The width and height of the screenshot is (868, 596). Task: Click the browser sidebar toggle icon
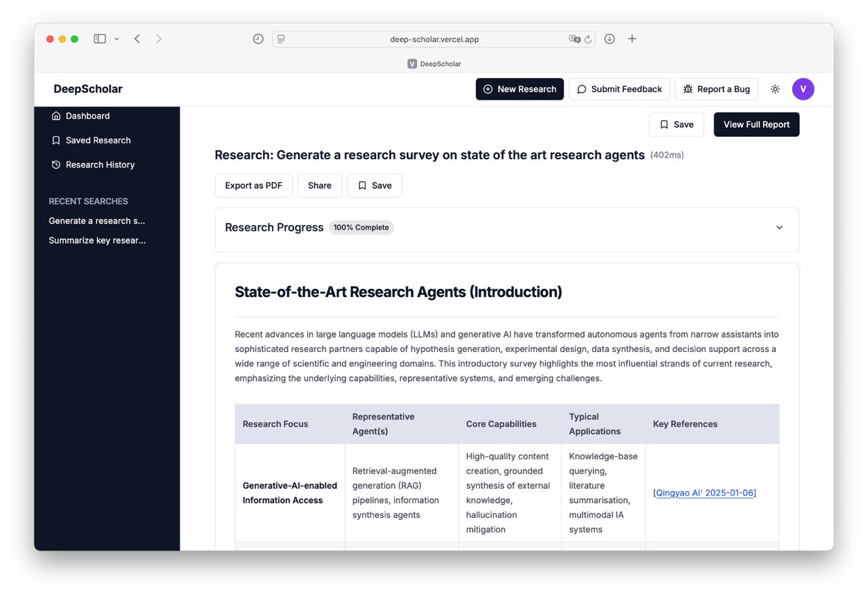tap(100, 39)
